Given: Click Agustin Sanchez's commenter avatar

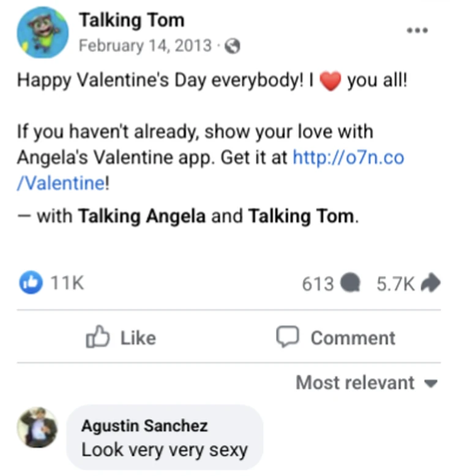Looking at the screenshot, I should (37, 427).
